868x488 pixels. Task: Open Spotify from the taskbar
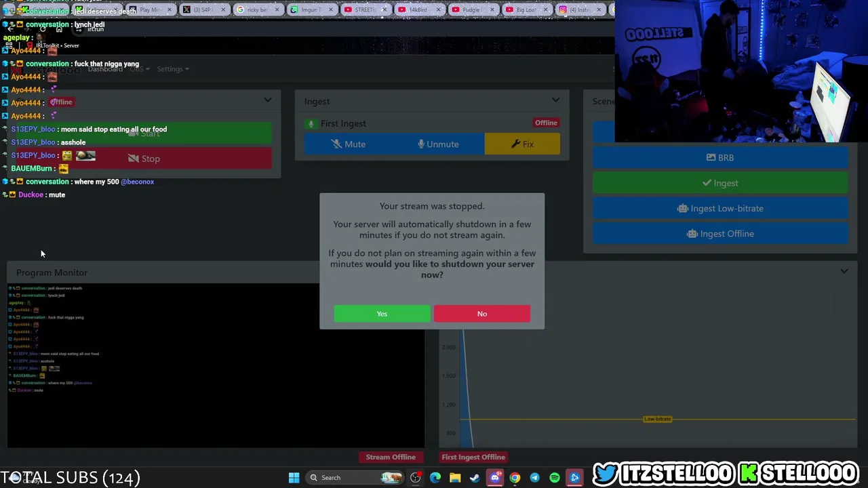click(x=555, y=478)
